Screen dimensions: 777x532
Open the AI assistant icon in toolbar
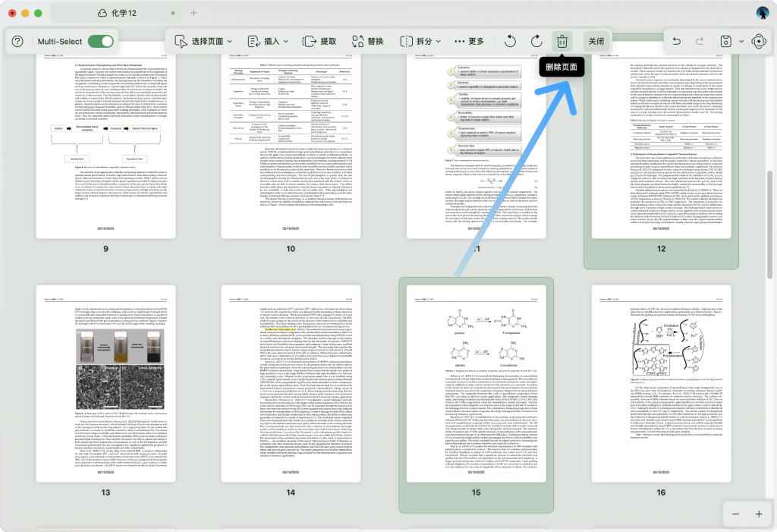(759, 41)
